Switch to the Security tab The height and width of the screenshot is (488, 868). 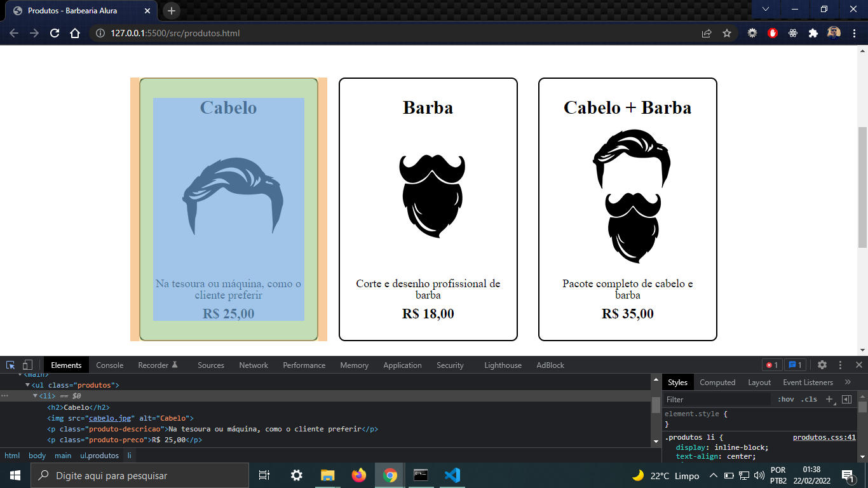click(x=450, y=365)
